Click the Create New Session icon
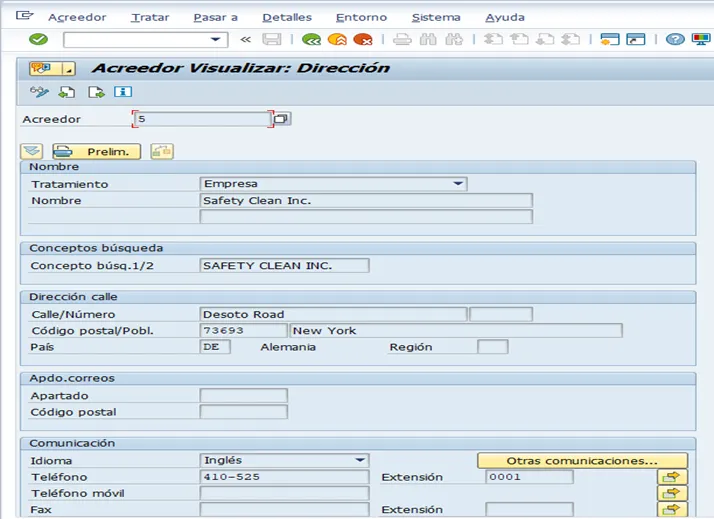 tap(610, 40)
